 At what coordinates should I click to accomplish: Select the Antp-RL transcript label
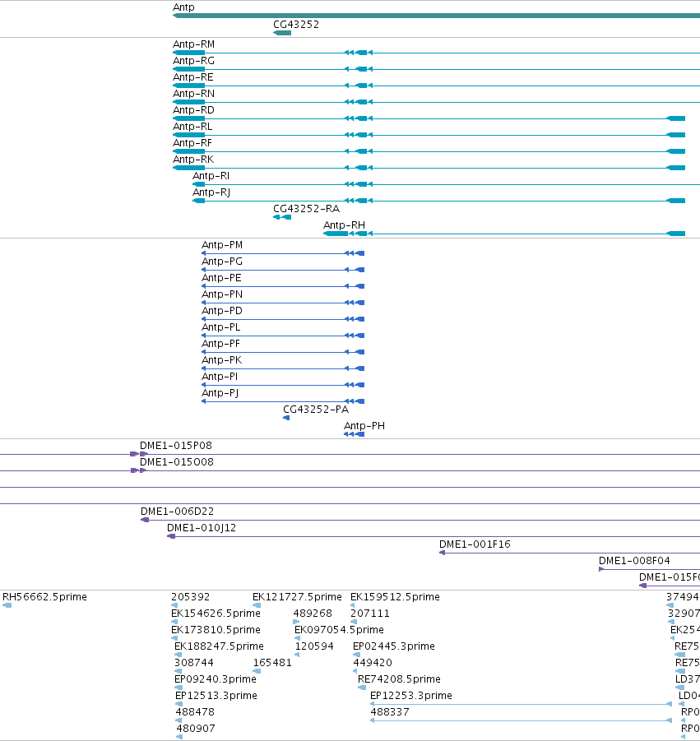coord(192,127)
